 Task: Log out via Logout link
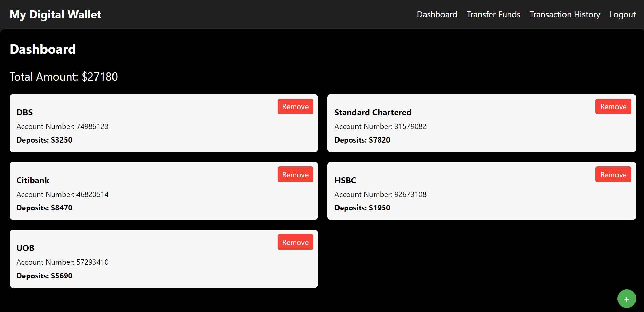coord(623,14)
